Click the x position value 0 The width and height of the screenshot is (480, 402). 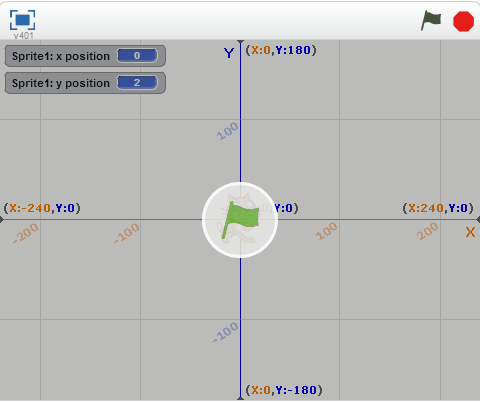[x=137, y=56]
